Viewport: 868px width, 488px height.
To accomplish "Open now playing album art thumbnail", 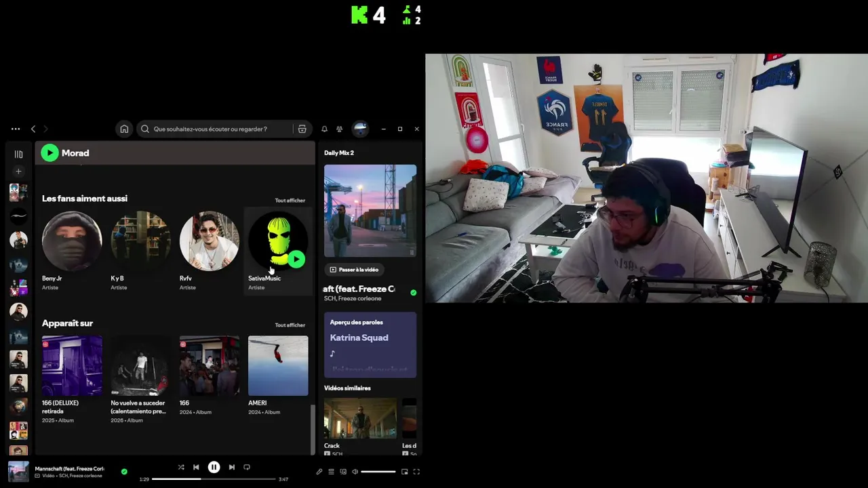I will 18,472.
